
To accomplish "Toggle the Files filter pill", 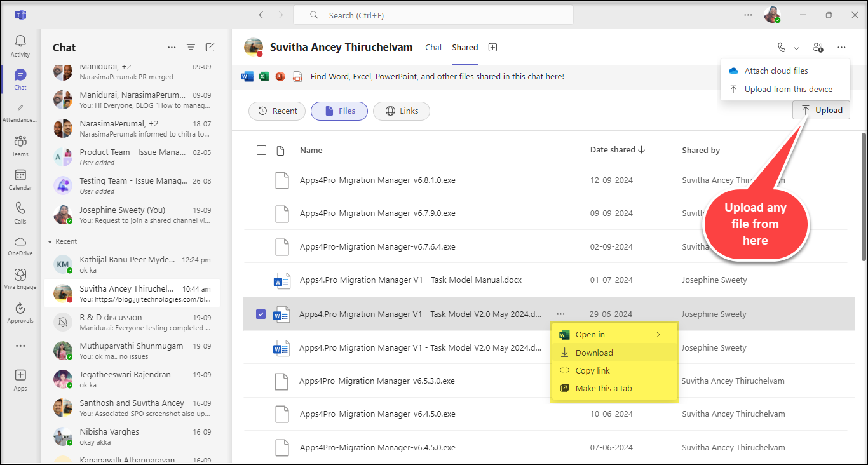I will [339, 111].
